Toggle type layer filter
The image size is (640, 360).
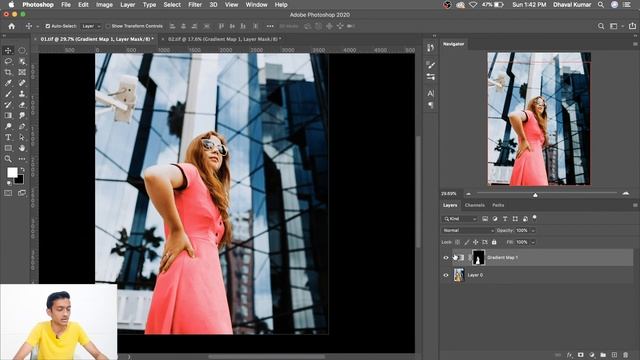tap(505, 219)
